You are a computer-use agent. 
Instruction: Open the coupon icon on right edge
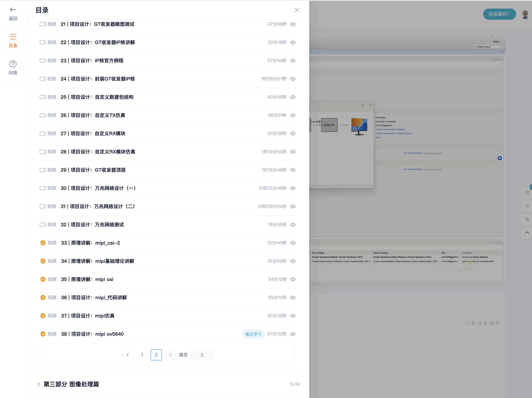pyautogui.click(x=527, y=193)
